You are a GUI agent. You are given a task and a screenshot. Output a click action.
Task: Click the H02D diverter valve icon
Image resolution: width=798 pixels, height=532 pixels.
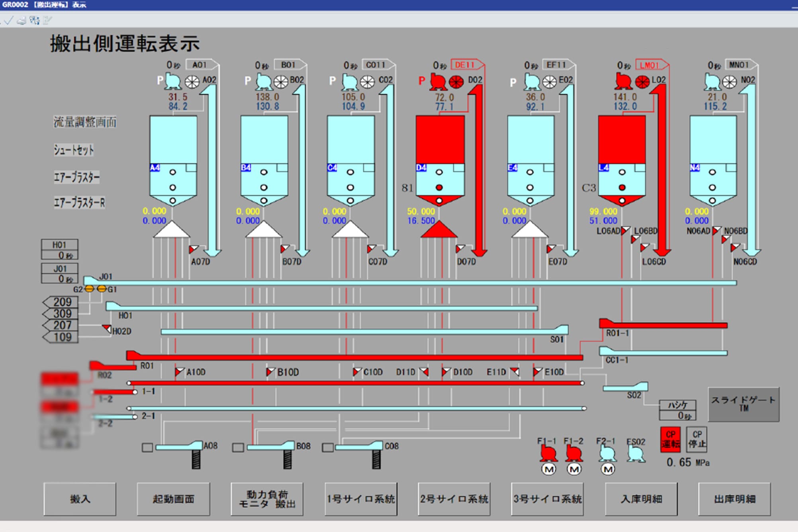point(107,329)
